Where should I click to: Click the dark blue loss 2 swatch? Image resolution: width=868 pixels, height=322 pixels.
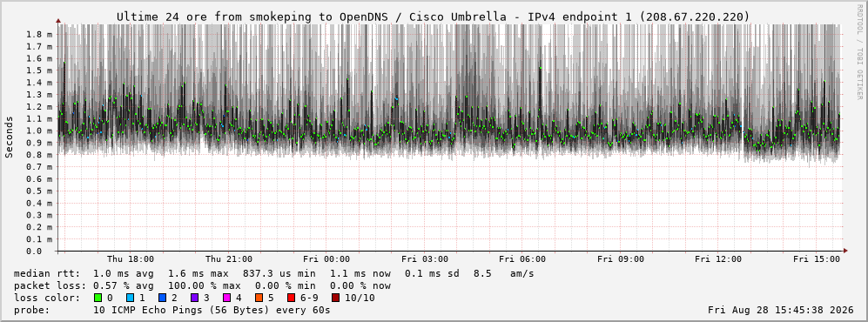pyautogui.click(x=162, y=299)
